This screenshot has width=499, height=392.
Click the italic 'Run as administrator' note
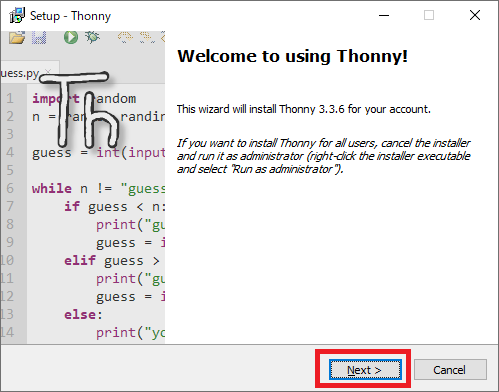coord(323,156)
